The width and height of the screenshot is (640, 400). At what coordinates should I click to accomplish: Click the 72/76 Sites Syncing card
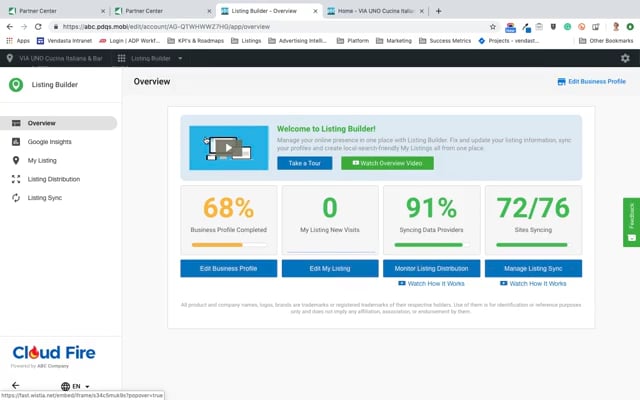click(533, 220)
